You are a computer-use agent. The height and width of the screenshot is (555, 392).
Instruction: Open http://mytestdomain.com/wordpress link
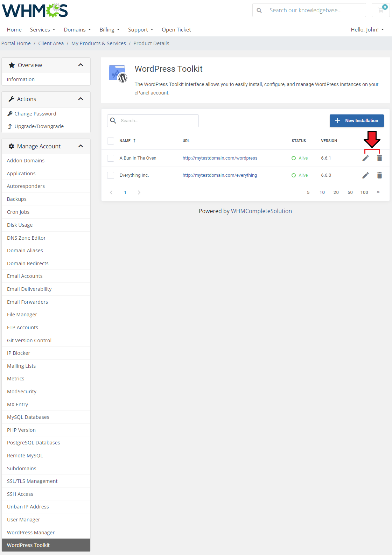pos(220,158)
